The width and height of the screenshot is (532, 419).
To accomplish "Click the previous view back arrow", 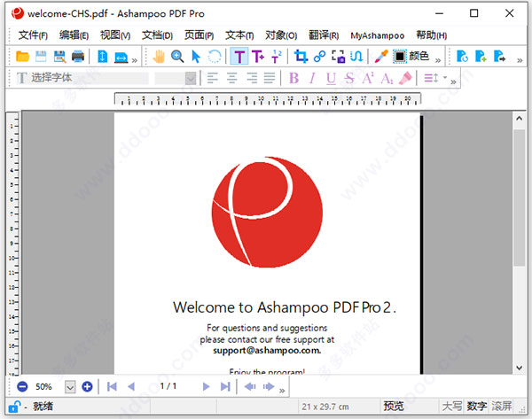I will click(x=250, y=386).
